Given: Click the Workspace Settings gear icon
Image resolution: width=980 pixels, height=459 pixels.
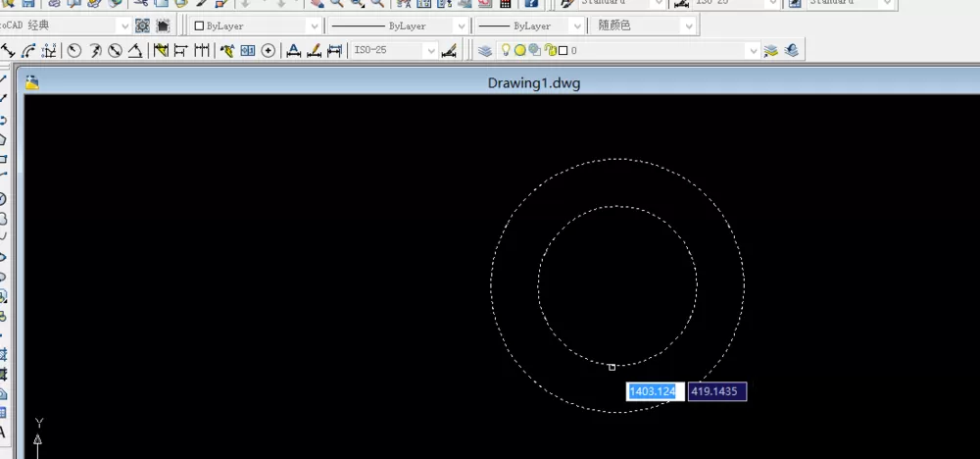Looking at the screenshot, I should pos(142,25).
